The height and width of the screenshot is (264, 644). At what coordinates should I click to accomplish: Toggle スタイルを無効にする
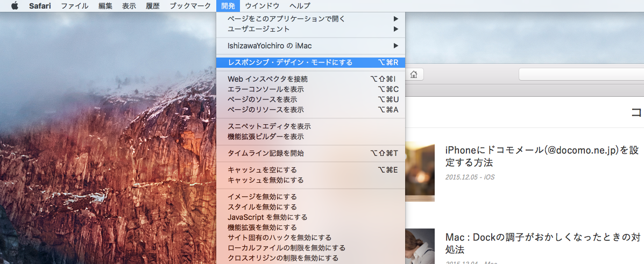coord(310,207)
